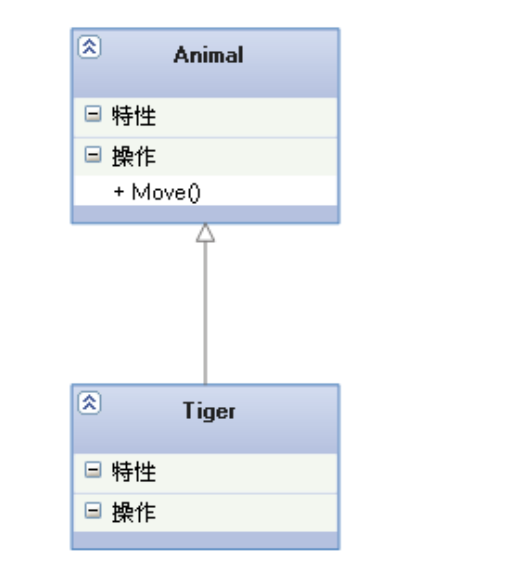Select the Move() operation in Animal

click(157, 192)
